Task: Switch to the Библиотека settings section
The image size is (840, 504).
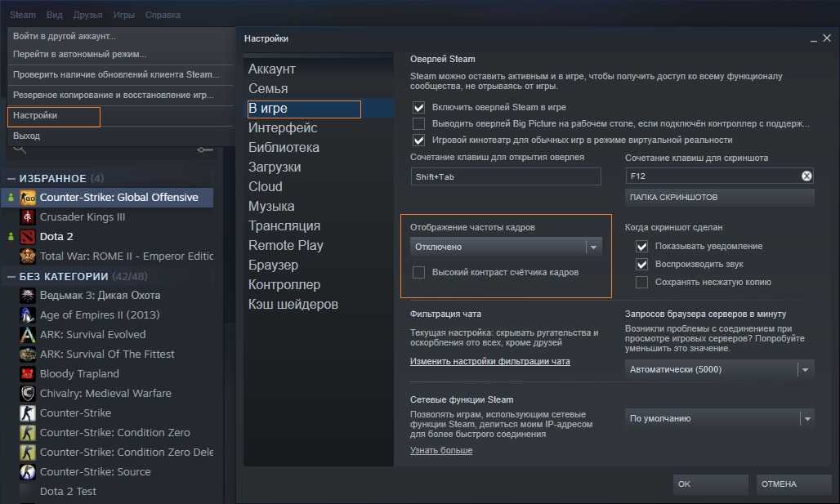Action: [x=284, y=147]
